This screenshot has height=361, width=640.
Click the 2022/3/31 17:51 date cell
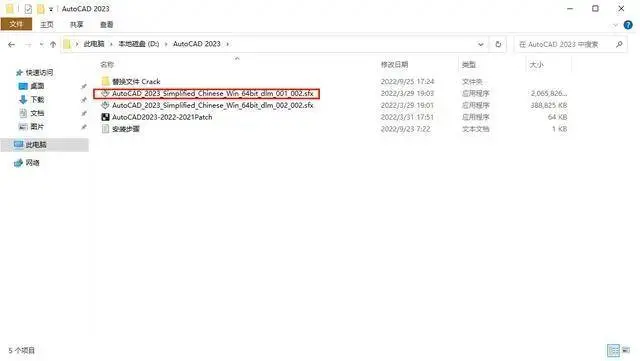407,117
